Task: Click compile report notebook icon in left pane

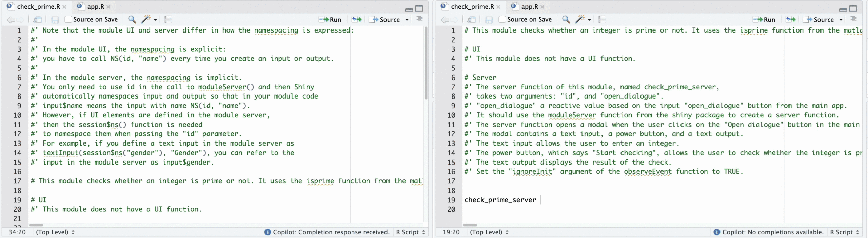Action: pos(168,19)
